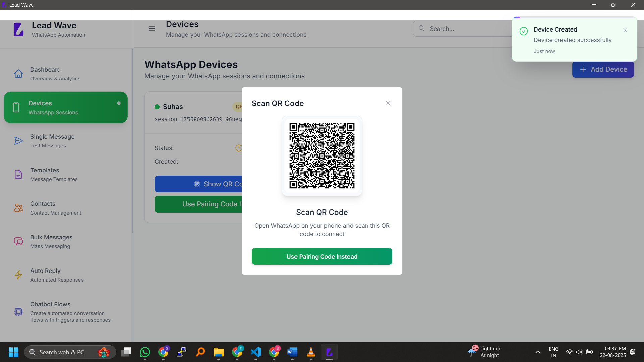This screenshot has width=644, height=362.
Task: Click the Bulk Messages chat icon
Action: (18, 241)
